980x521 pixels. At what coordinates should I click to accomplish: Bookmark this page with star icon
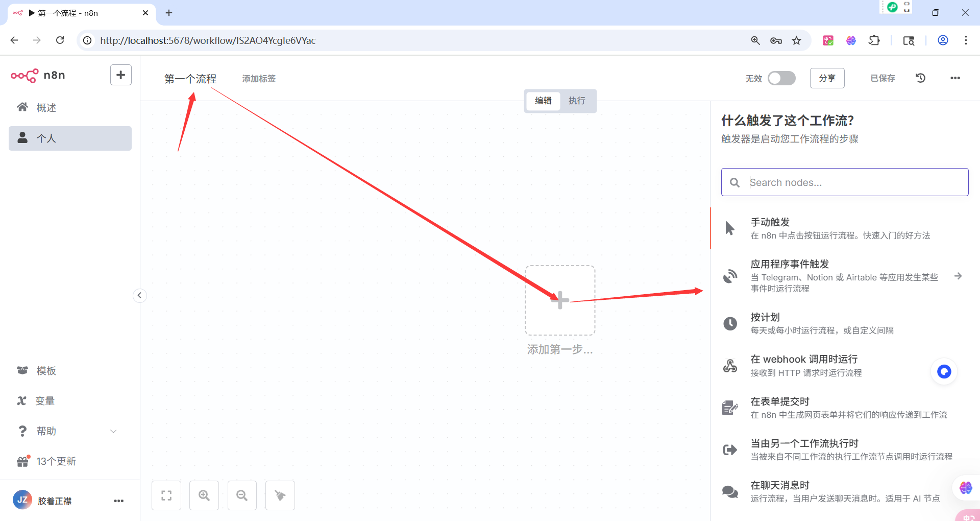pyautogui.click(x=796, y=40)
